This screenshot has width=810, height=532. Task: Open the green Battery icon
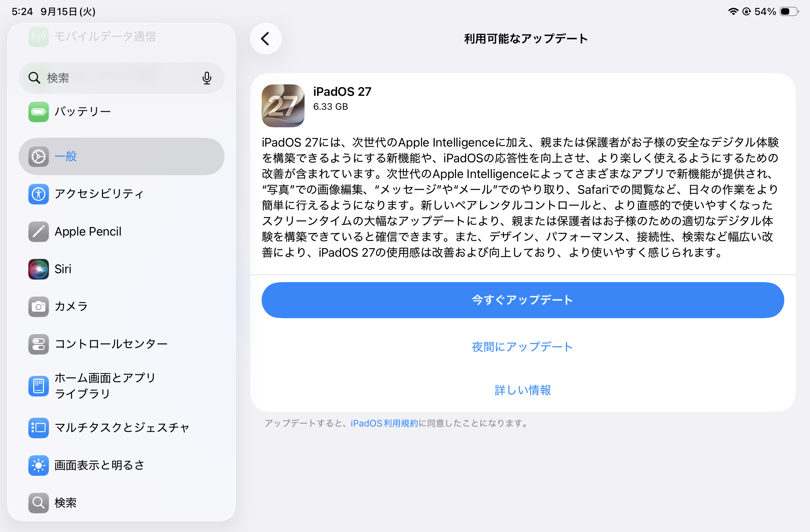(x=39, y=112)
